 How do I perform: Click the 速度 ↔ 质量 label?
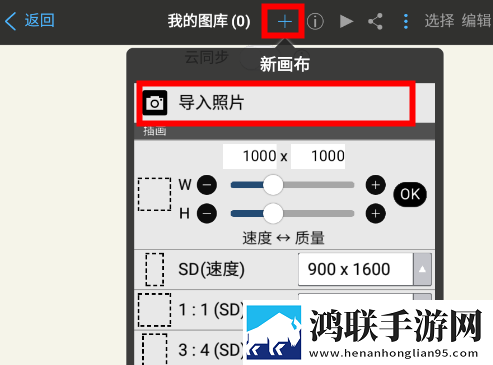pyautogui.click(x=283, y=238)
